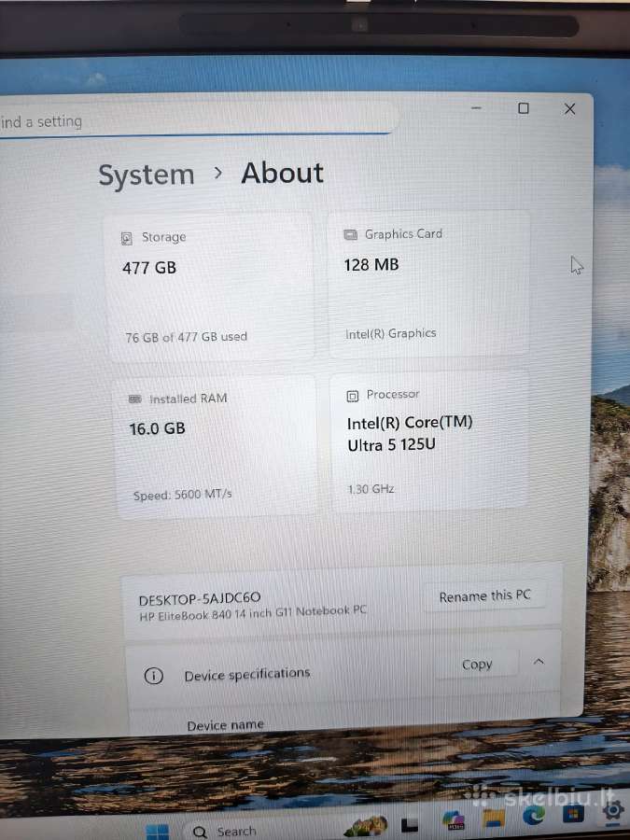Open the Windows Start menu
This screenshot has width=630, height=840.
coord(157,832)
